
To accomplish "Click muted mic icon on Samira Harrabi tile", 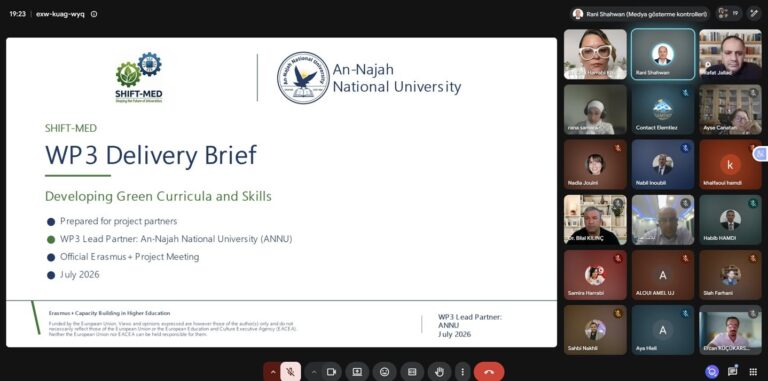I will tap(618, 259).
